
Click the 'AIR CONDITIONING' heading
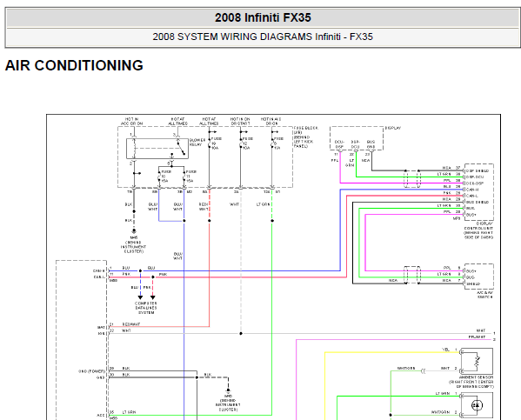(74, 65)
